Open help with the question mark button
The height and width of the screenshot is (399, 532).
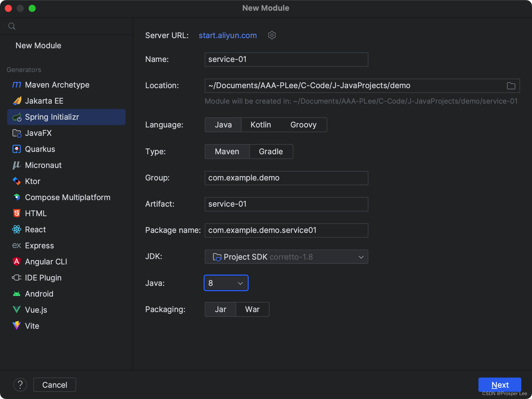coord(20,385)
